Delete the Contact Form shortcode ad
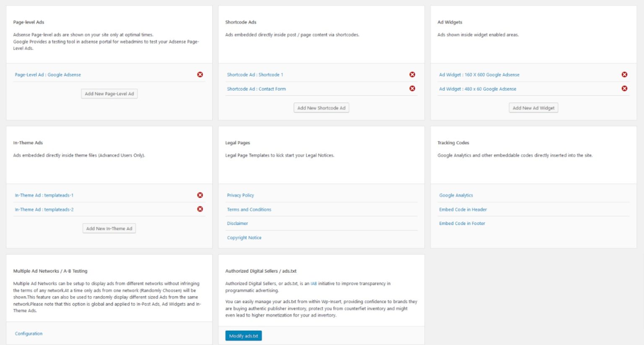Image resolution: width=644 pixels, height=345 pixels. click(412, 89)
